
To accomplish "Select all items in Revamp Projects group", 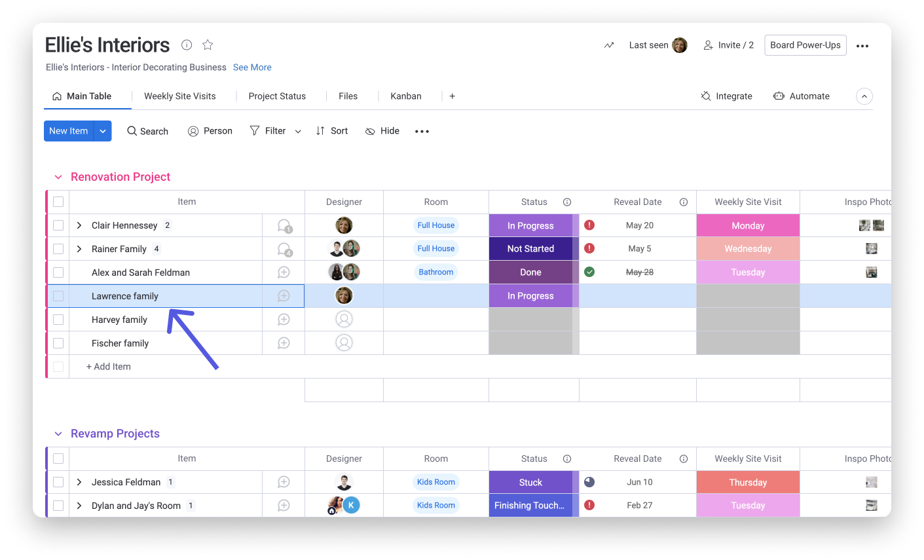I will tap(58, 458).
